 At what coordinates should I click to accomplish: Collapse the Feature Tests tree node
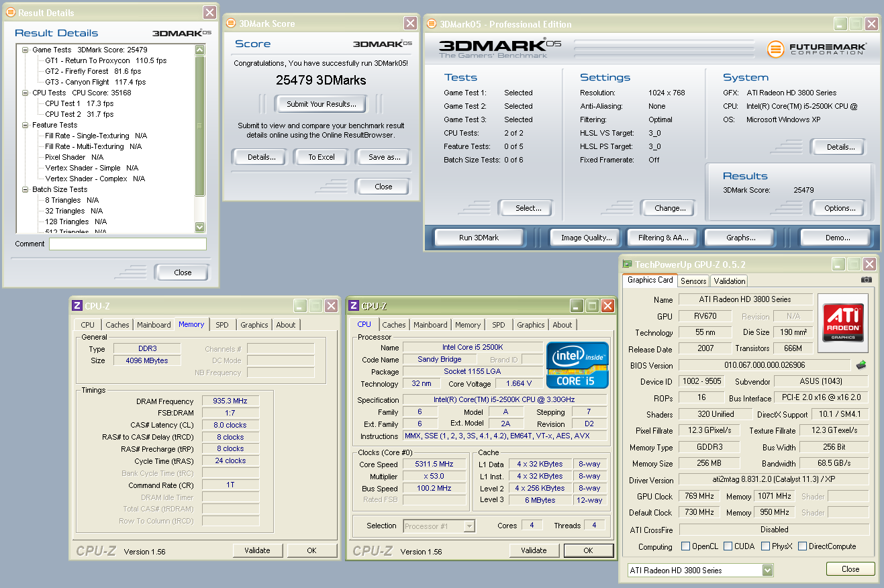(x=25, y=125)
